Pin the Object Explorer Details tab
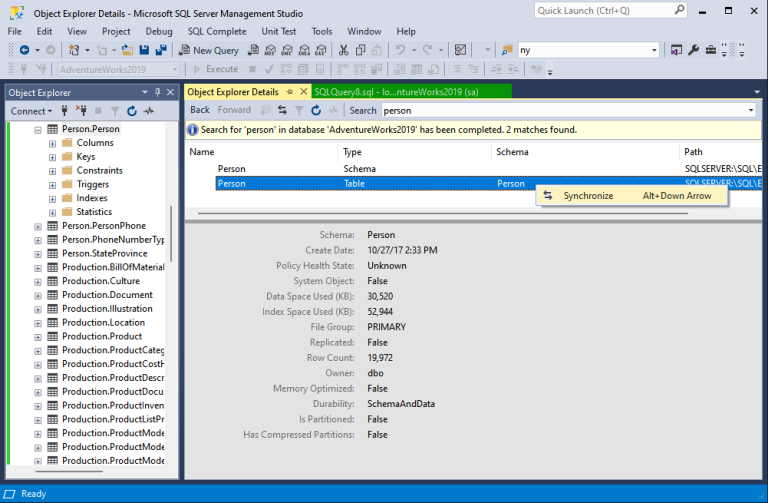The height and width of the screenshot is (503, 768). pos(289,91)
